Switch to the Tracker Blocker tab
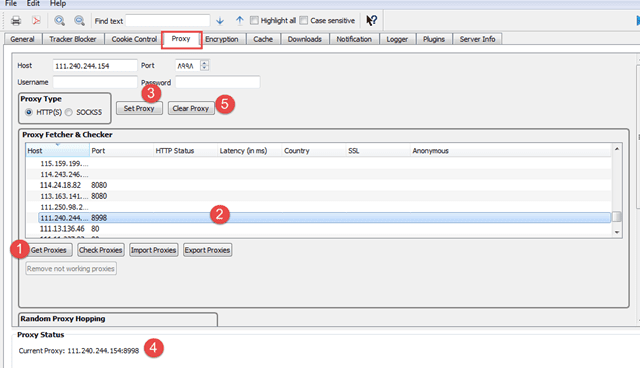The width and height of the screenshot is (640, 368). click(73, 39)
